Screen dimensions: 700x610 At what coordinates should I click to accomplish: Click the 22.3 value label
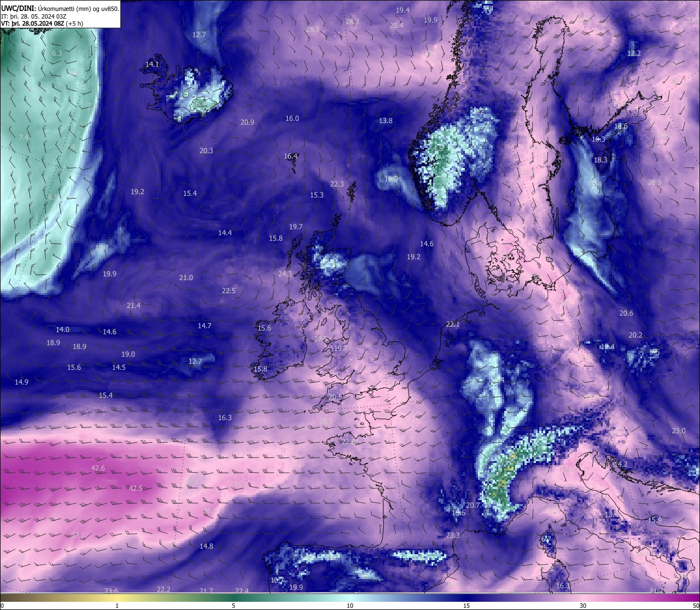337,184
